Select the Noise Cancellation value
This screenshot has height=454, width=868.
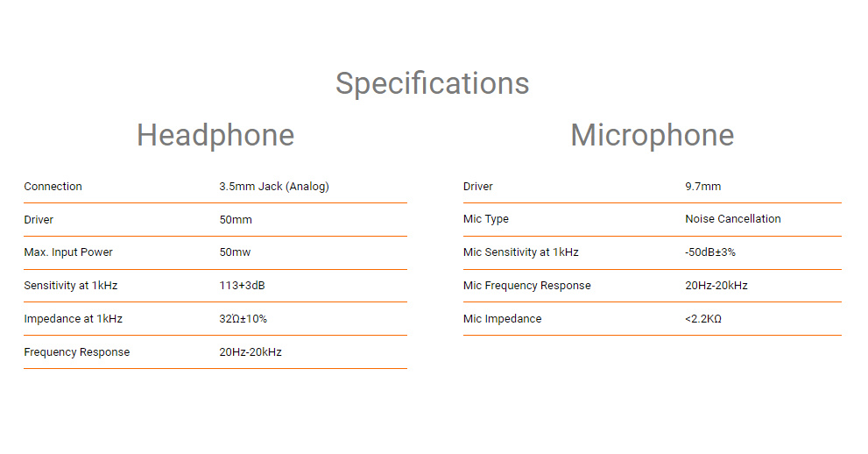click(x=732, y=219)
